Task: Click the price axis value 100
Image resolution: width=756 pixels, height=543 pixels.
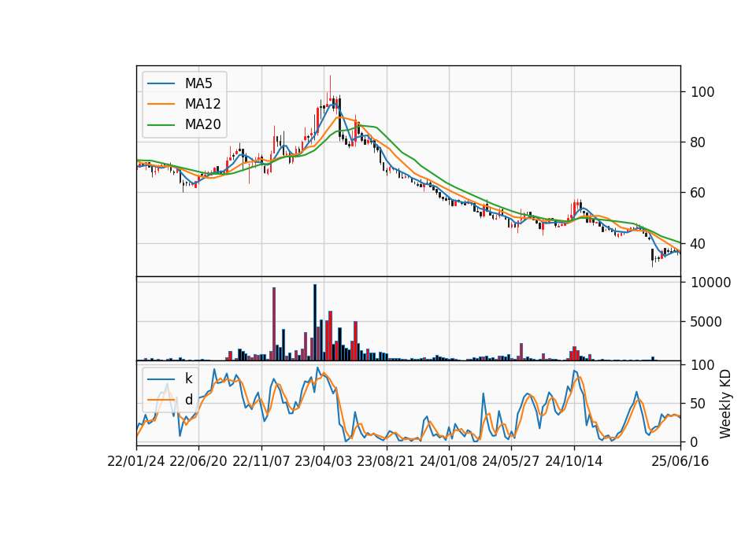Action: [x=702, y=92]
